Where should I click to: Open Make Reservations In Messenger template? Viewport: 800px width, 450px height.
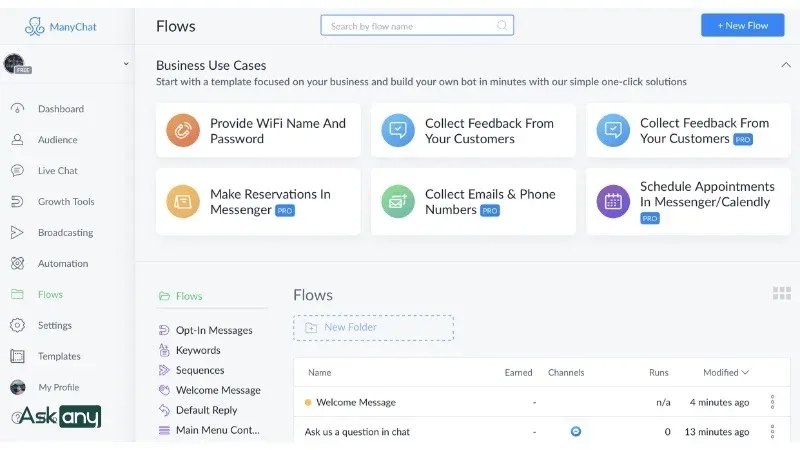point(258,202)
